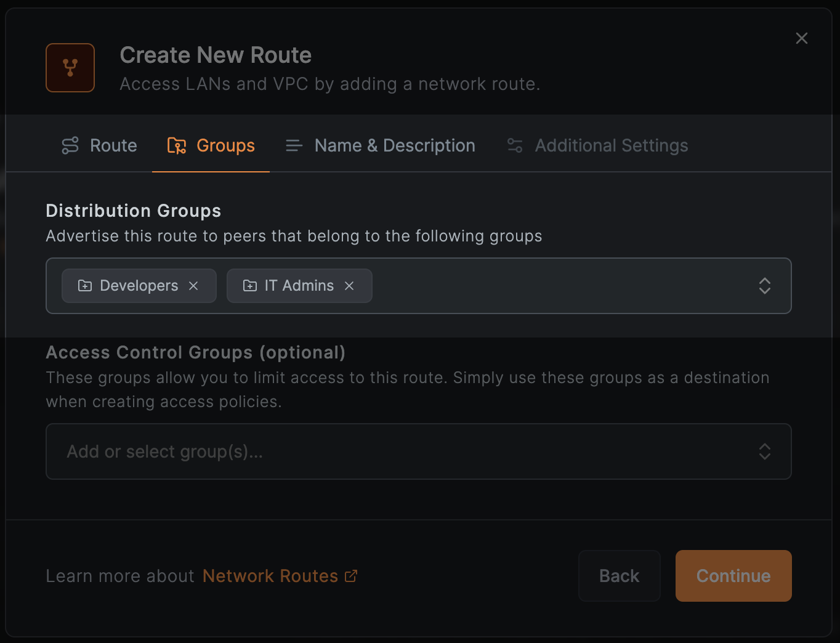Click the Name & Description list icon
Image resolution: width=840 pixels, height=643 pixels.
coord(294,145)
